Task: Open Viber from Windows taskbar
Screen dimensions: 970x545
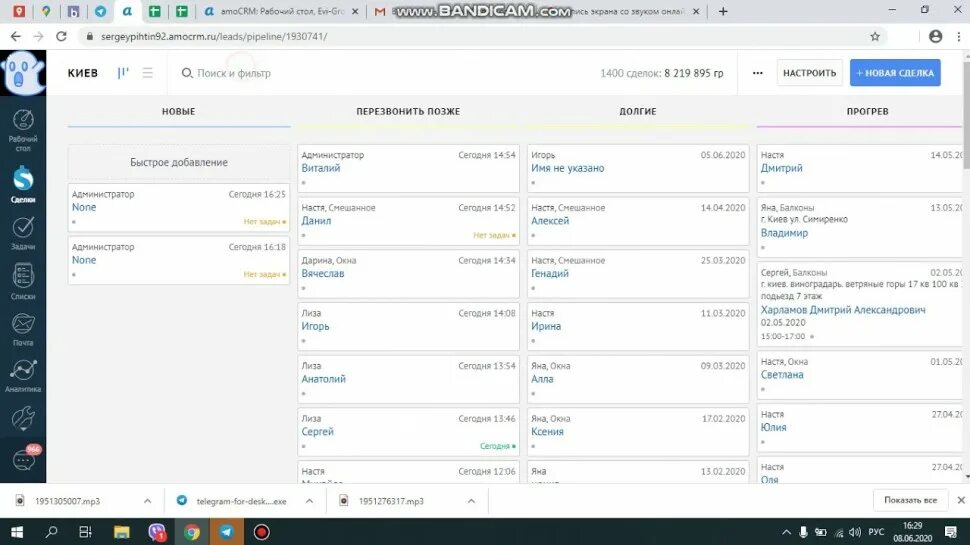Action: tap(157, 531)
